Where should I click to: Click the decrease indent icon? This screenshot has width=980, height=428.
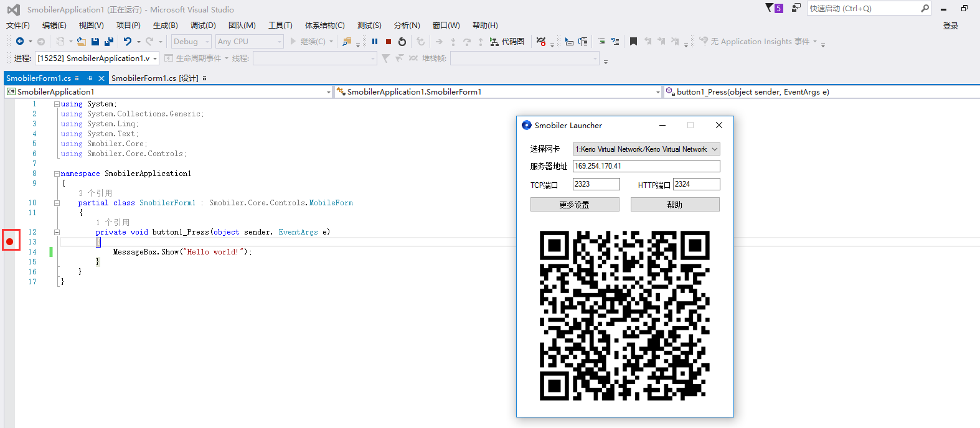(x=601, y=42)
